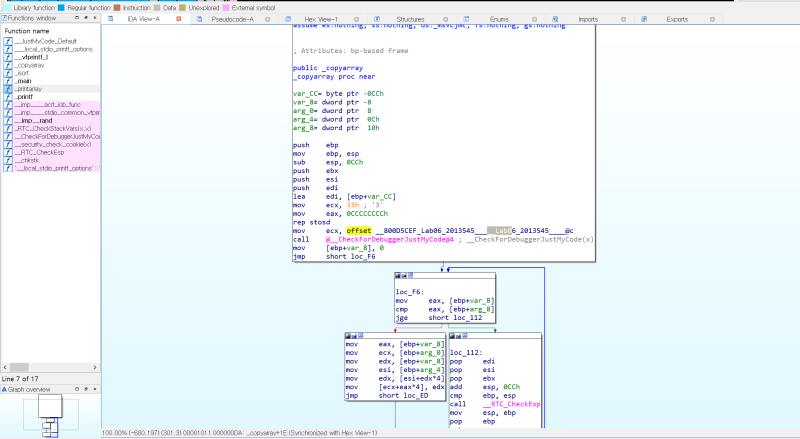Screen dimensions: 800x439
Task: Click function icon beside _main
Action: click(8, 81)
